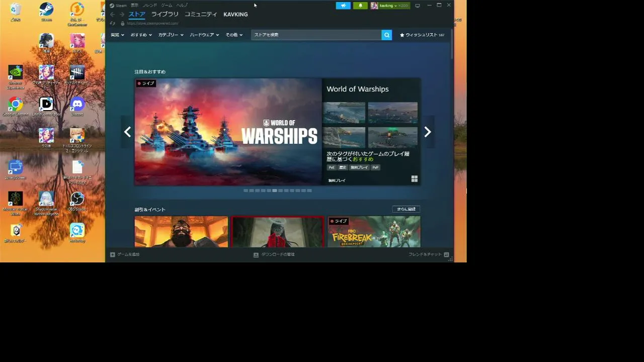
Task: Open the FBC Firebreak sale card
Action: coord(374,232)
